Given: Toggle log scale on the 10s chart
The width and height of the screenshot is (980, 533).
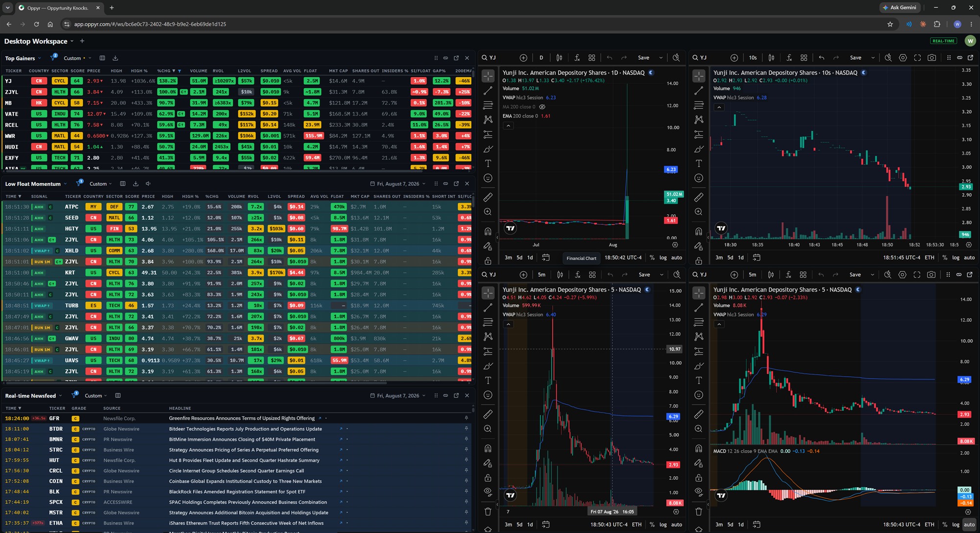Looking at the screenshot, I should (x=956, y=258).
